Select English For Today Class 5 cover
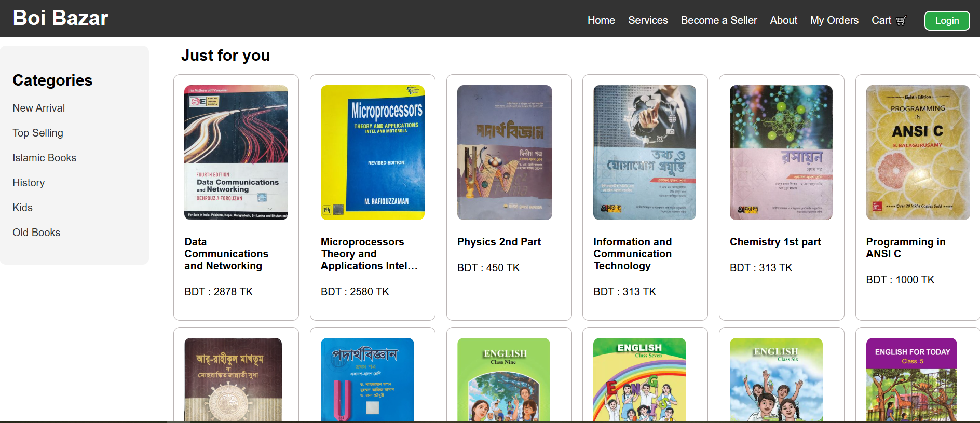This screenshot has height=423, width=980. tap(911, 379)
